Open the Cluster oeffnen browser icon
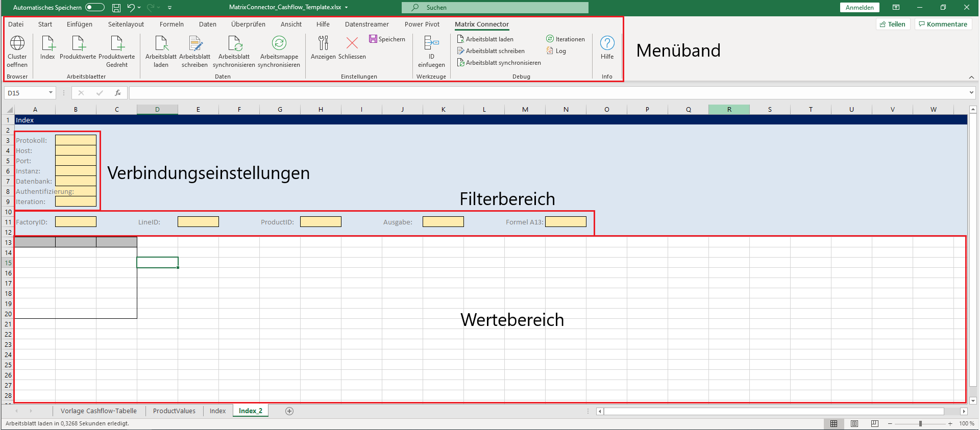 click(17, 44)
